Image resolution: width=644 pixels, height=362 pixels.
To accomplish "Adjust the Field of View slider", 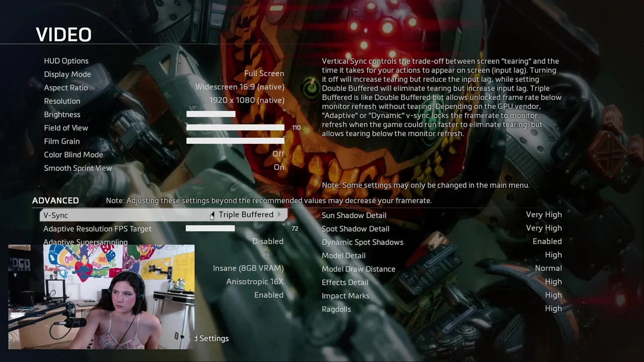I will point(235,128).
